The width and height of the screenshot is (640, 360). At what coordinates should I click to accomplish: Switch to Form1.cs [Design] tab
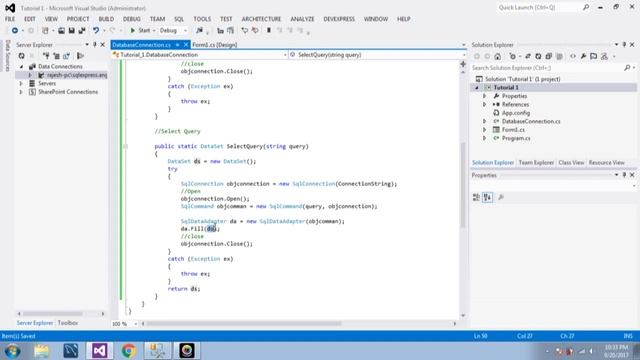click(x=215, y=45)
